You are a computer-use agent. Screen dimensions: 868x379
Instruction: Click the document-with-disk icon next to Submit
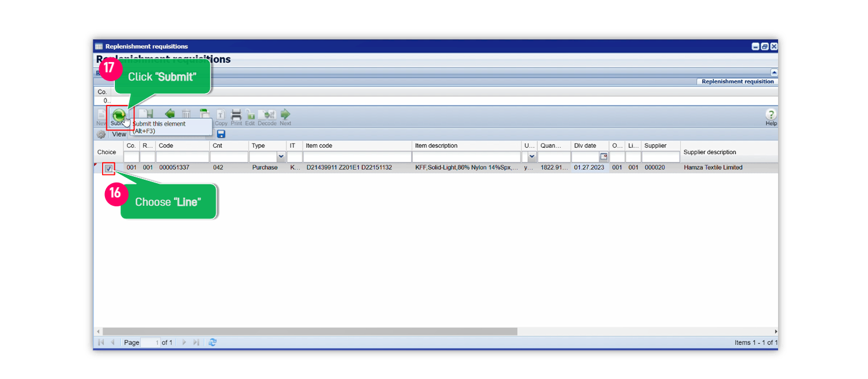(146, 114)
